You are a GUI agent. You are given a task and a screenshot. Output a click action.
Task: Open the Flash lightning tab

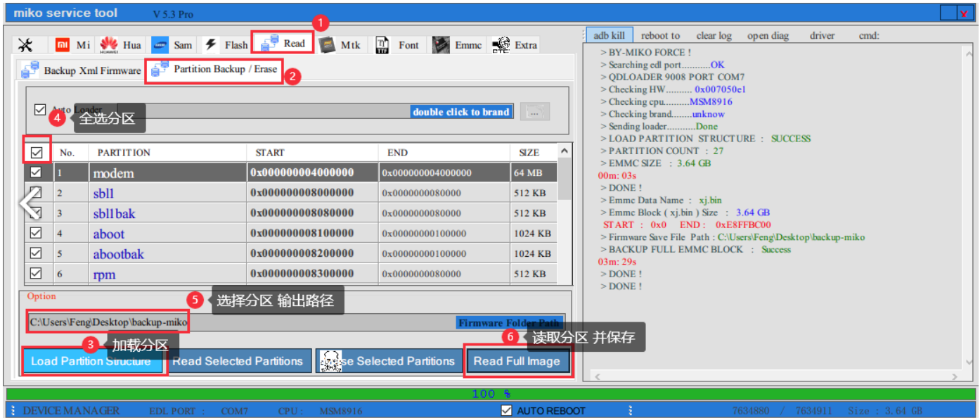click(x=226, y=45)
